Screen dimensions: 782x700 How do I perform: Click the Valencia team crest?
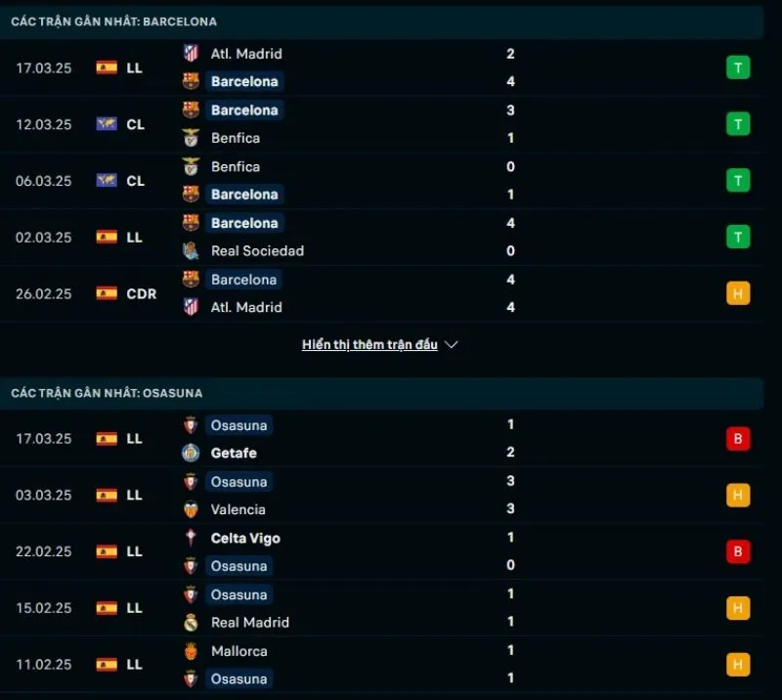pos(191,509)
